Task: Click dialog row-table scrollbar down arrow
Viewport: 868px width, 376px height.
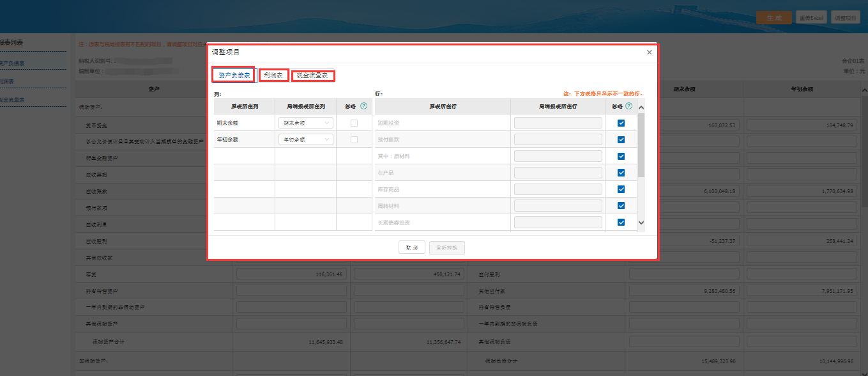Action: (641, 223)
